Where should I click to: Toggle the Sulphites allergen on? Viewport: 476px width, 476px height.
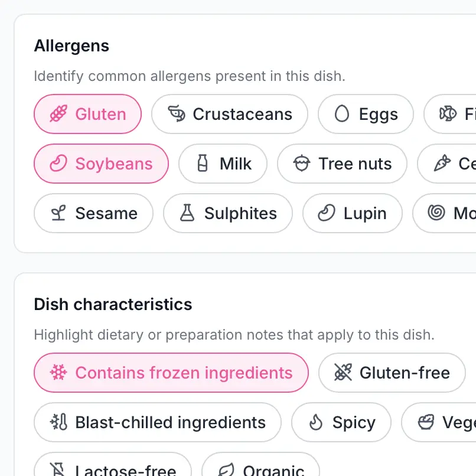[227, 213]
